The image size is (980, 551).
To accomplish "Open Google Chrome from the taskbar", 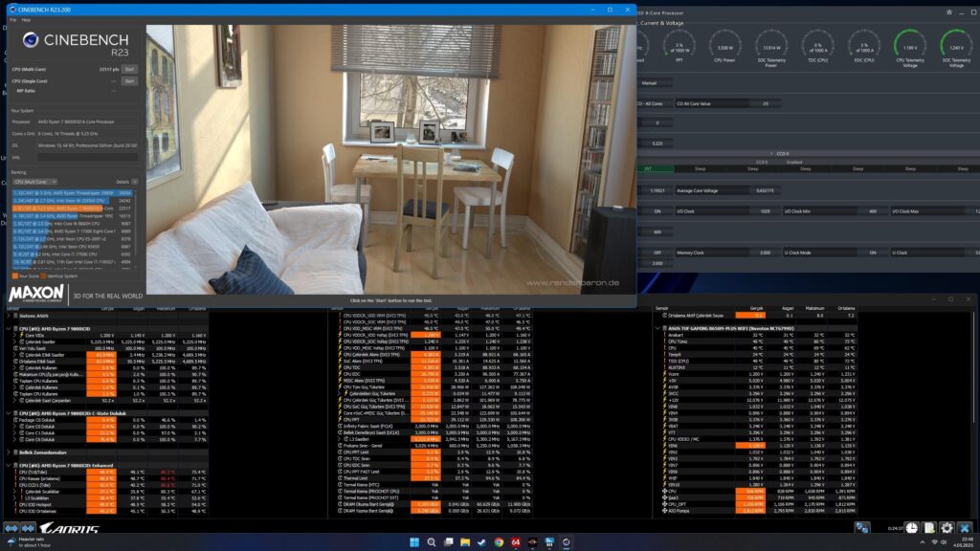I will [499, 542].
